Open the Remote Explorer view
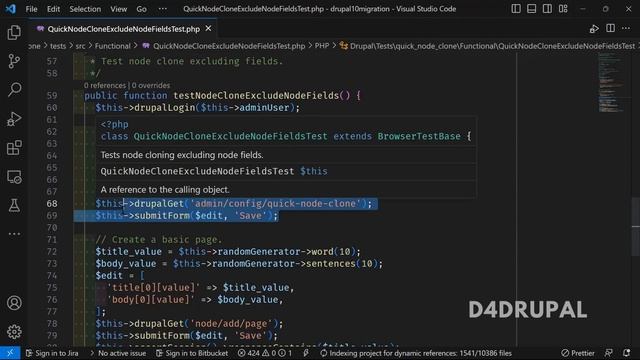Image resolution: width=640 pixels, height=360 pixels. coord(14,177)
